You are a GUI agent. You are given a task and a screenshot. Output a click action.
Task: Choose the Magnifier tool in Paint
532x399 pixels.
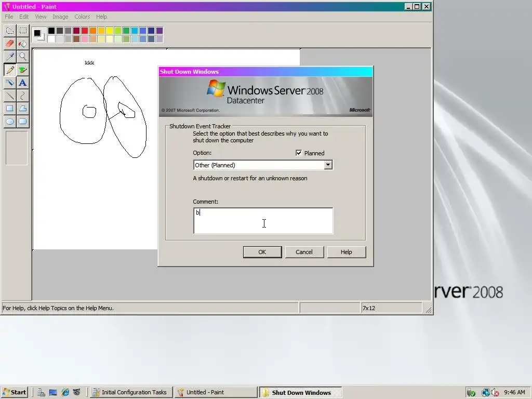click(23, 57)
